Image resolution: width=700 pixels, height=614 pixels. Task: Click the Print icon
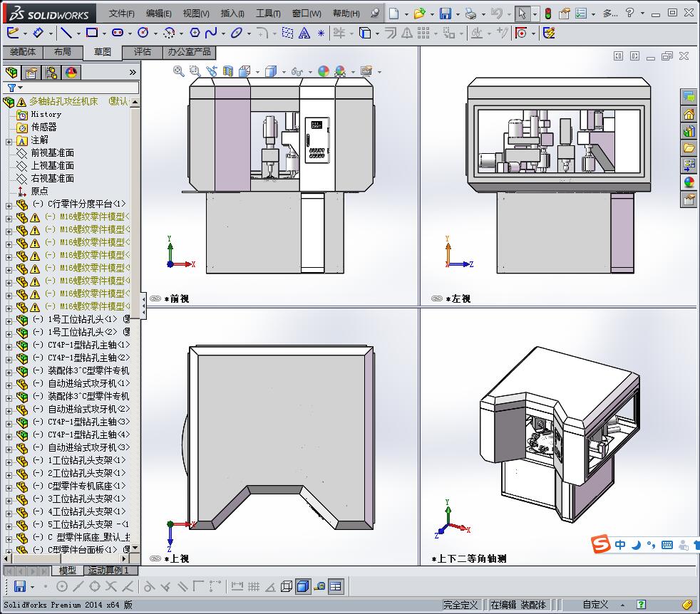[470, 14]
